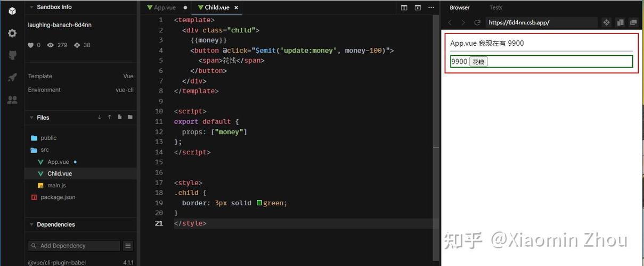Collapse the Sandbox Info section

click(31, 7)
